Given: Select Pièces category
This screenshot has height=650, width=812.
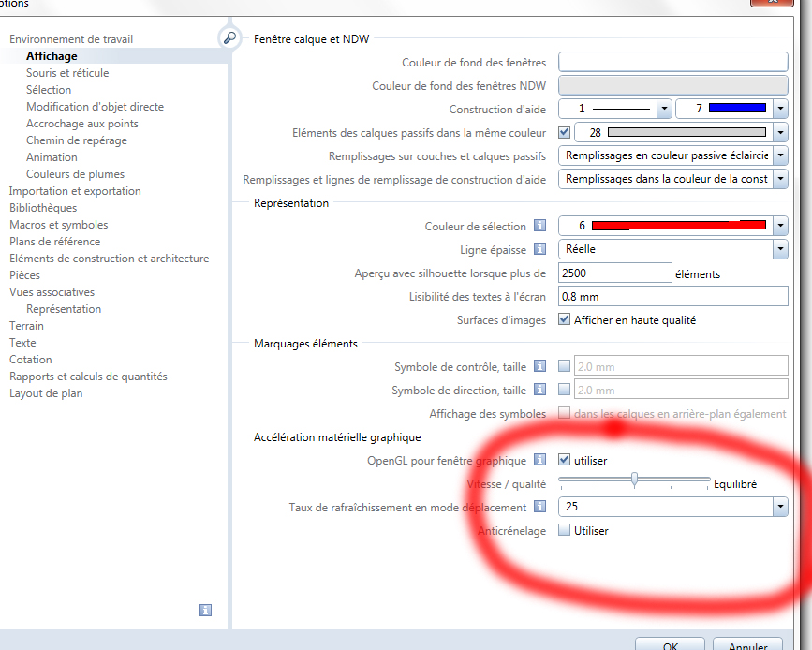Looking at the screenshot, I should tap(24, 275).
